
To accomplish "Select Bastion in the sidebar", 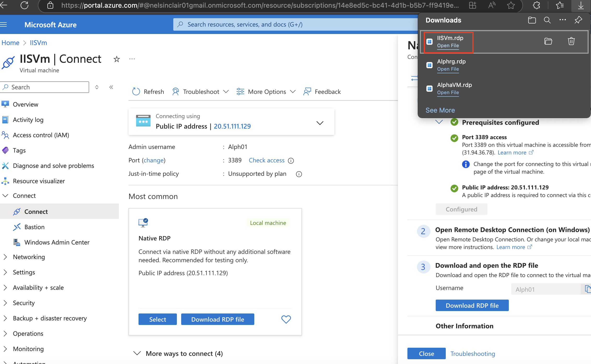I will tap(34, 227).
